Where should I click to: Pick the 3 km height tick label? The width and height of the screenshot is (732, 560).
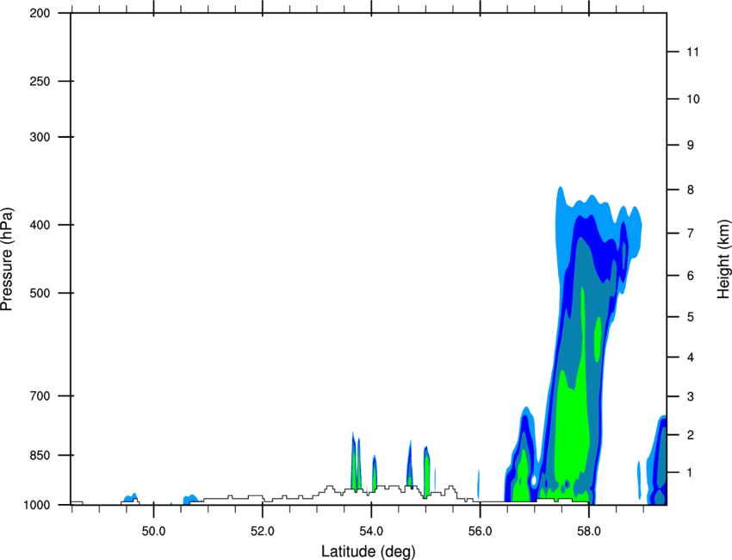point(691,396)
